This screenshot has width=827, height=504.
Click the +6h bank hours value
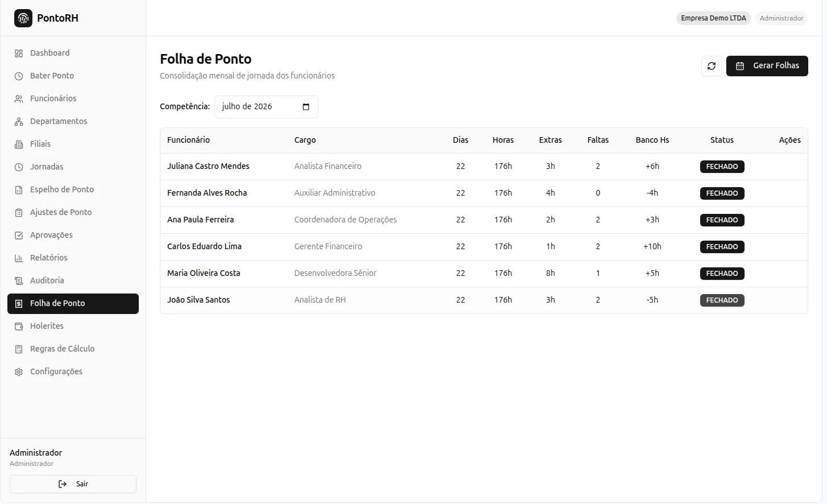pos(652,166)
